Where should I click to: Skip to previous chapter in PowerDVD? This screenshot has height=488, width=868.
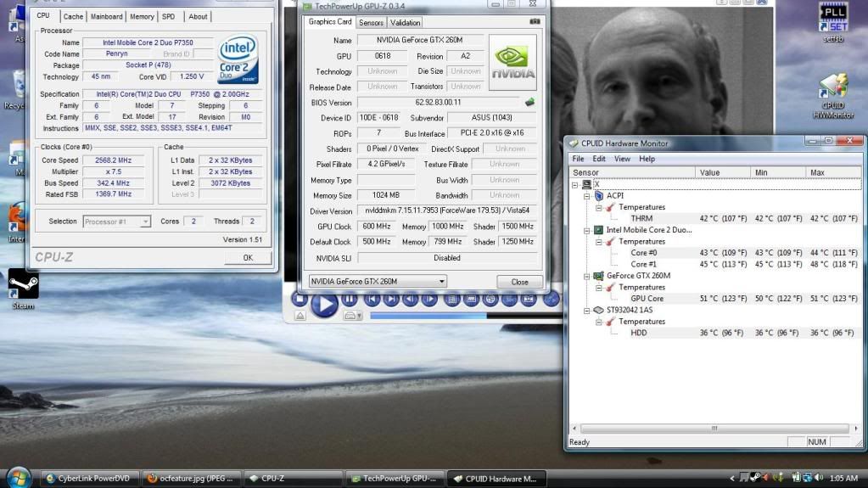(x=372, y=300)
